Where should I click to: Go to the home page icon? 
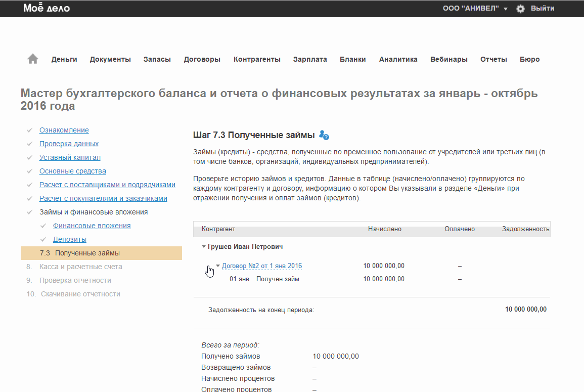pos(33,59)
